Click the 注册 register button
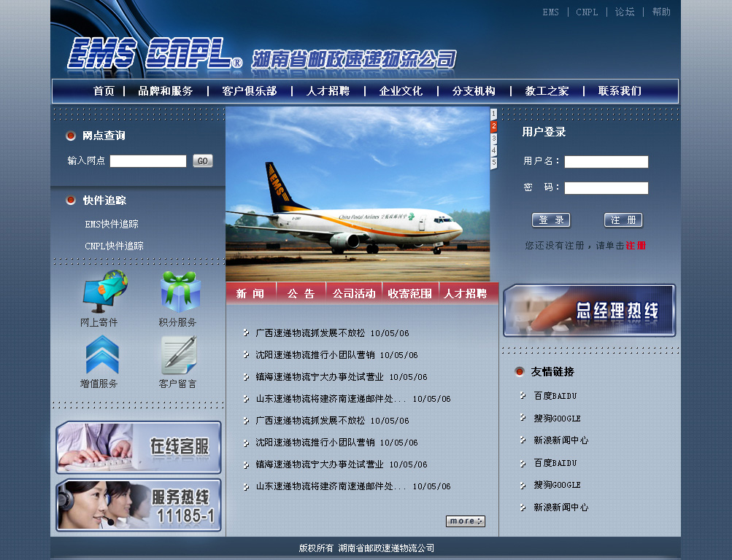This screenshot has width=732, height=560. pyautogui.click(x=623, y=220)
